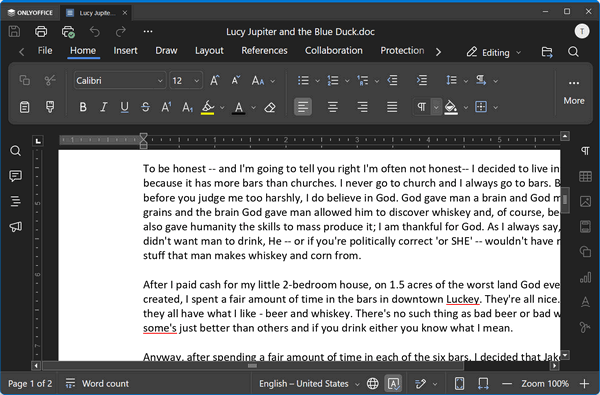Open chart settings in the right sidebar

coord(585,277)
